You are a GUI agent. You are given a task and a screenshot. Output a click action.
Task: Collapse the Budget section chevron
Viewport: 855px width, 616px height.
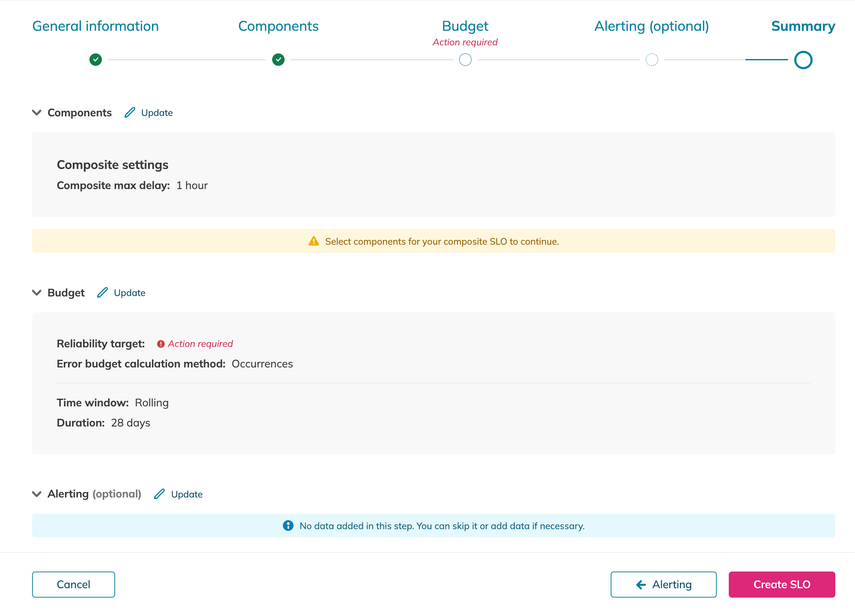click(x=36, y=293)
